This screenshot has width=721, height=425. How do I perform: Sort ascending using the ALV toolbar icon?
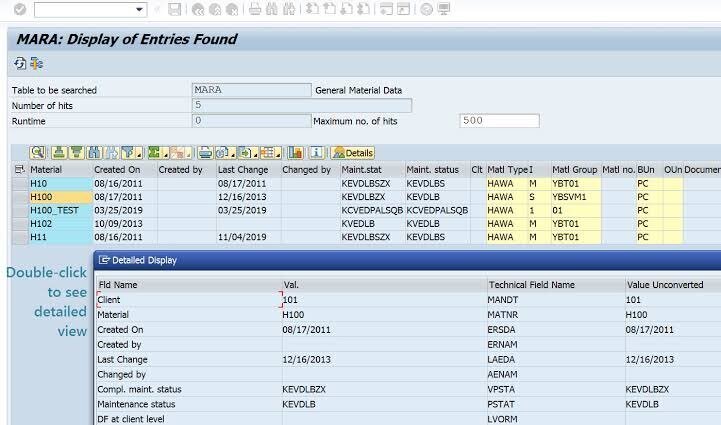point(59,153)
